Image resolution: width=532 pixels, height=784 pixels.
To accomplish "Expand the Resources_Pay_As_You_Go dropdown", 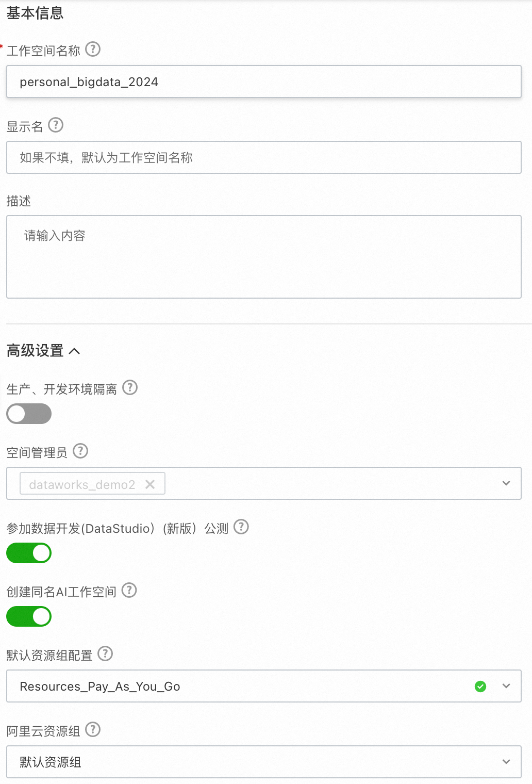I will [x=505, y=686].
